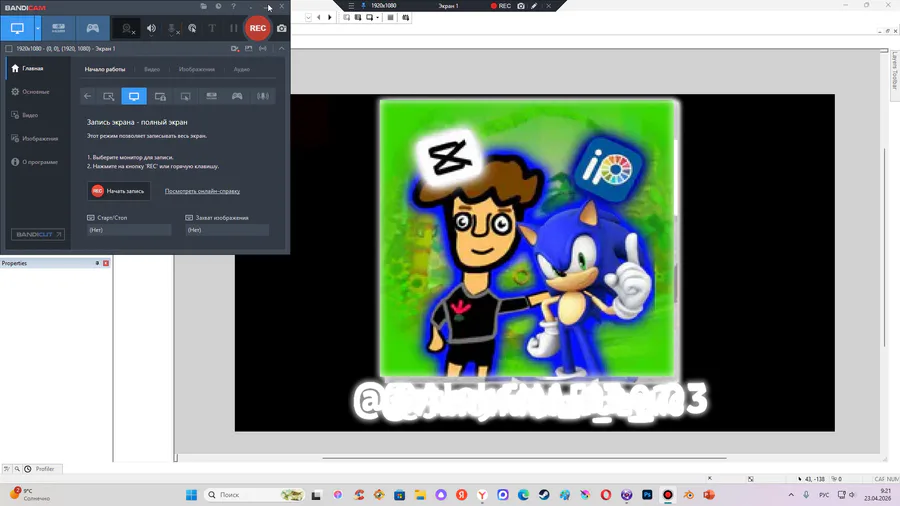Click previous frame left arrow in toolbar
This screenshot has height=506, width=900.
point(319,17)
